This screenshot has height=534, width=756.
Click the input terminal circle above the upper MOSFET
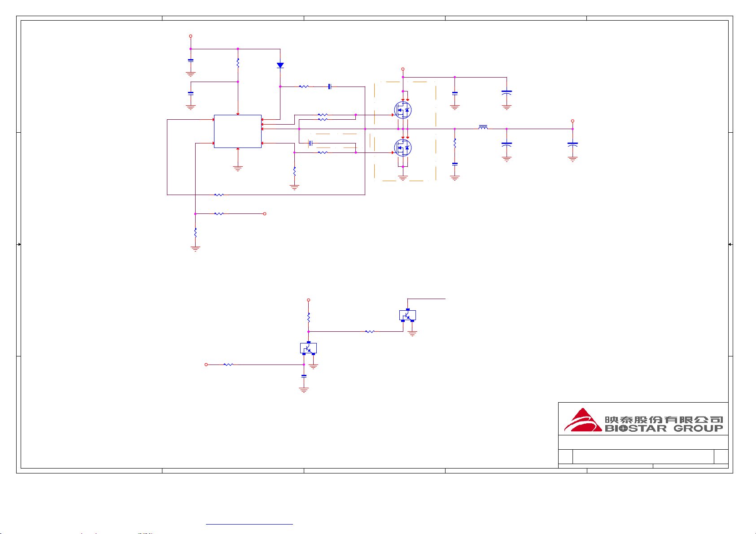point(403,69)
